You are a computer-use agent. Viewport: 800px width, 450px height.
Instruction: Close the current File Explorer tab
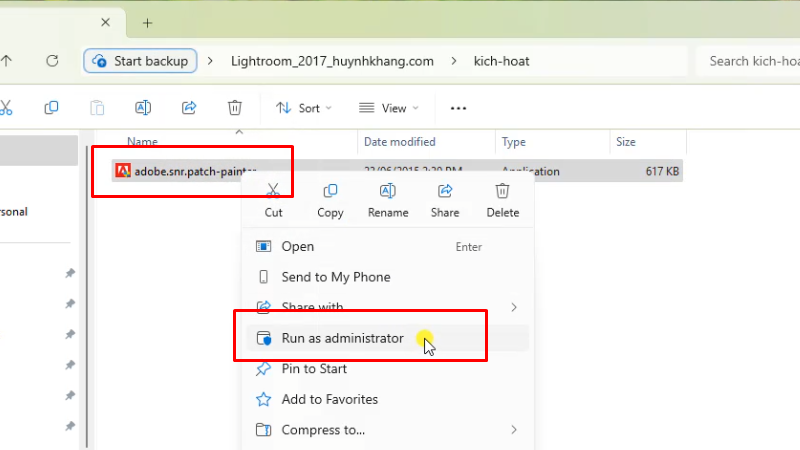pyautogui.click(x=105, y=22)
